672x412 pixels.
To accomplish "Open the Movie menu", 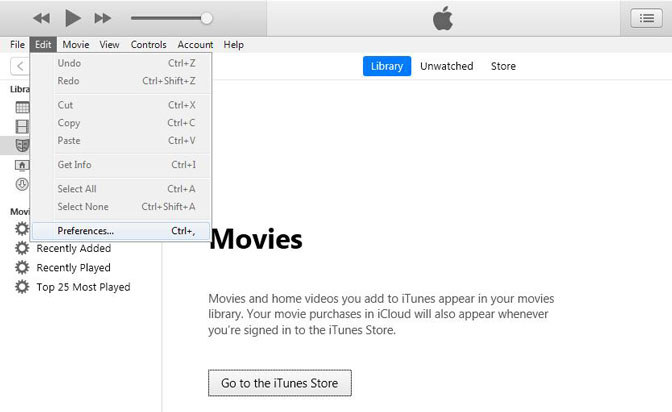I will point(76,45).
